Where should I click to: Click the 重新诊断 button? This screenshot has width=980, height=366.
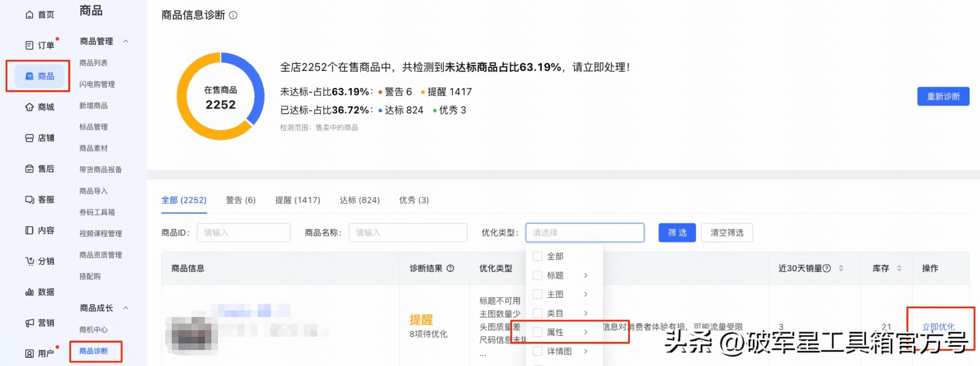[943, 96]
